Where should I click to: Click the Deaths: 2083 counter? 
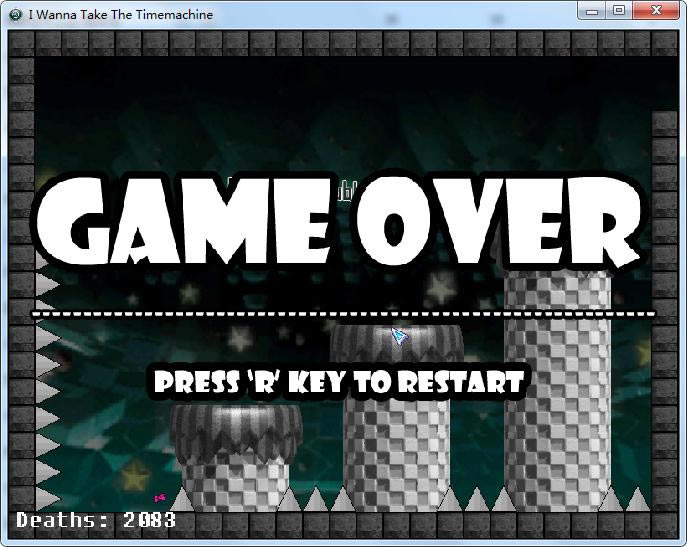96,520
